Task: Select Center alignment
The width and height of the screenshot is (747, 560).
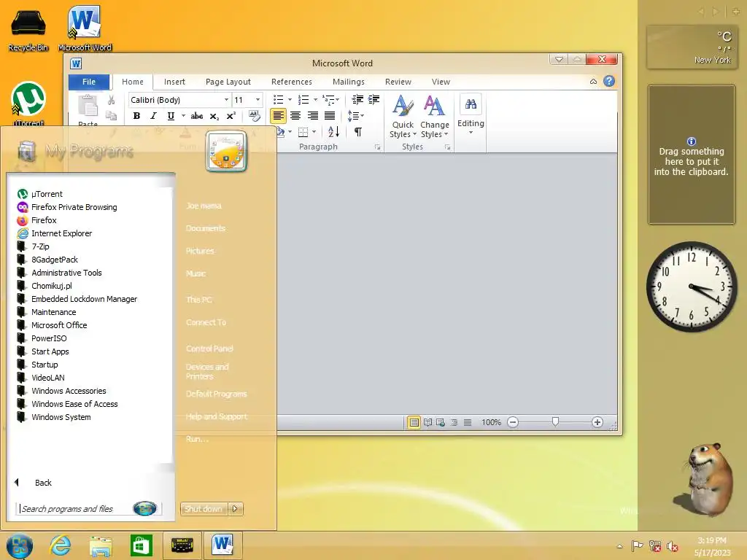Action: pyautogui.click(x=295, y=116)
